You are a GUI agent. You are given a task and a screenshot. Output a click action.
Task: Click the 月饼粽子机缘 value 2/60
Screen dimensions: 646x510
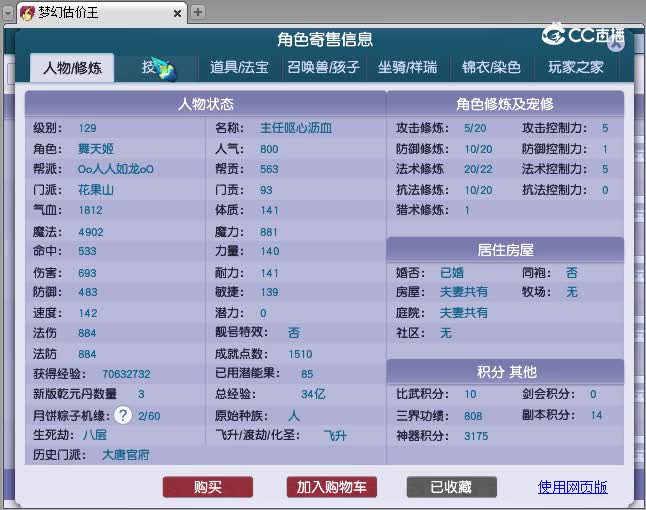(149, 416)
